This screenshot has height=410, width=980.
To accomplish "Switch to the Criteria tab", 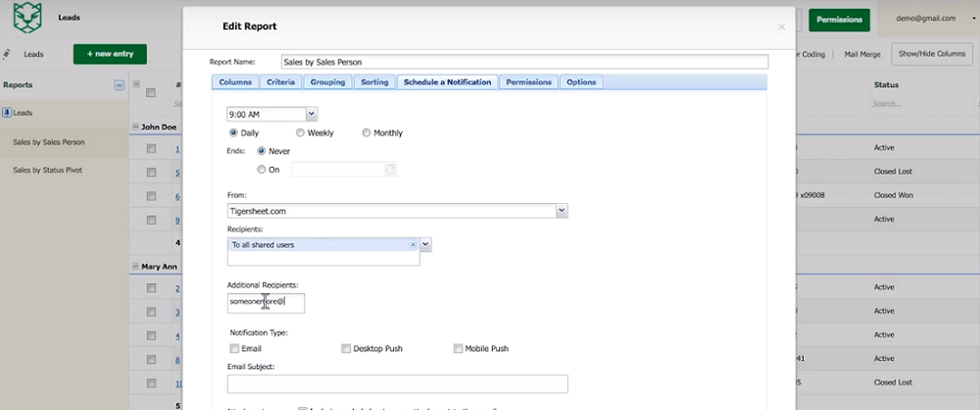I will coord(280,82).
